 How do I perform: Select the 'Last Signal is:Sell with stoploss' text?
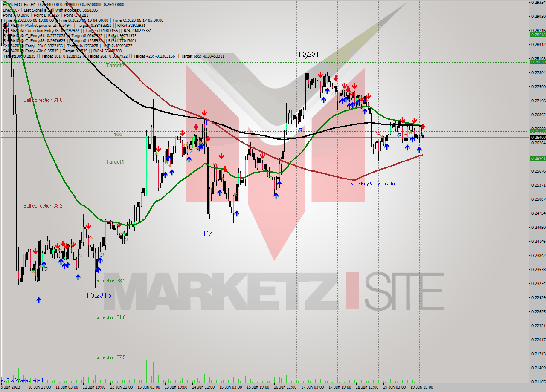60,9
